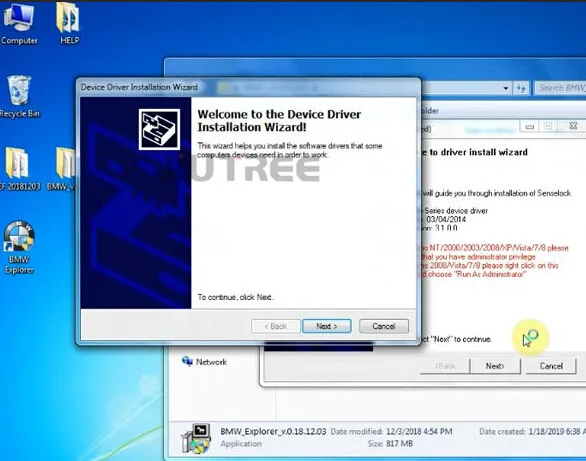The image size is (586, 461).
Task: Select the HELP folder on desktop
Action: pos(69,23)
